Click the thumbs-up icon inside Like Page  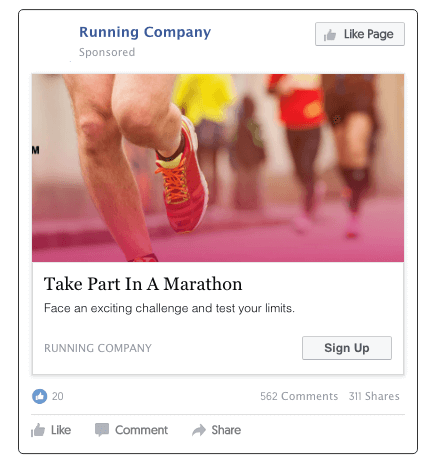tap(330, 34)
